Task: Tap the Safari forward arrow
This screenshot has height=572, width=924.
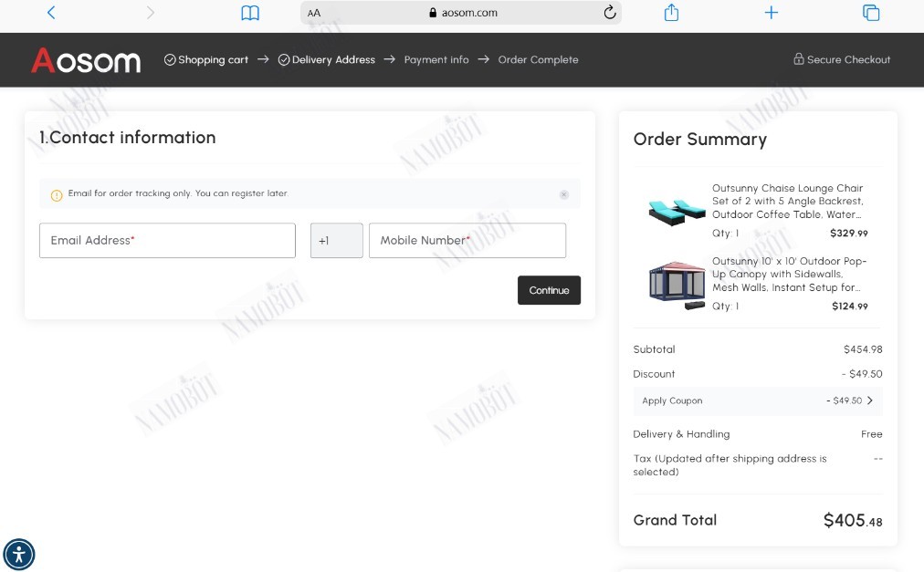Action: pos(151,13)
